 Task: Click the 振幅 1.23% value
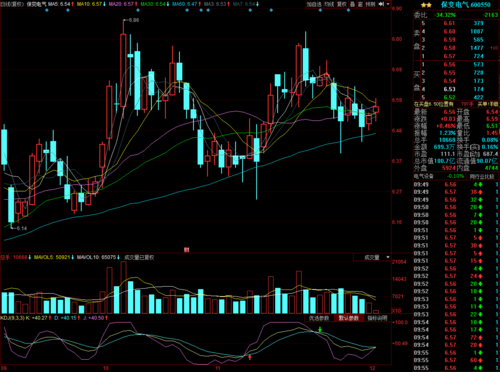coord(447,133)
